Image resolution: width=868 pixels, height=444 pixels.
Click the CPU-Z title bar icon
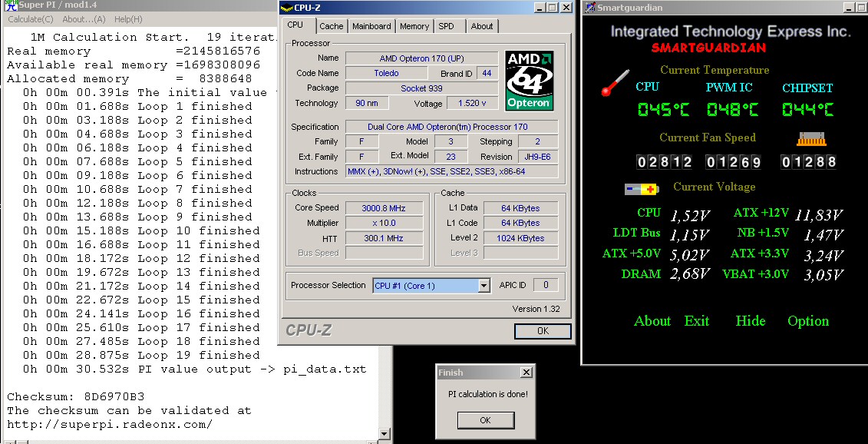tap(287, 7)
